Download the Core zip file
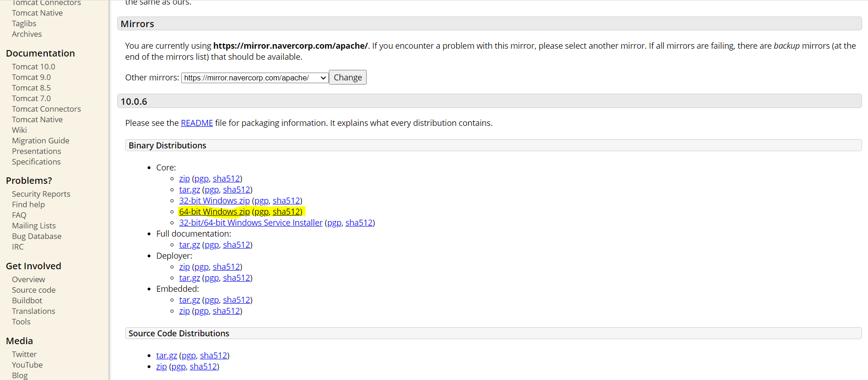The image size is (868, 380). 184,179
